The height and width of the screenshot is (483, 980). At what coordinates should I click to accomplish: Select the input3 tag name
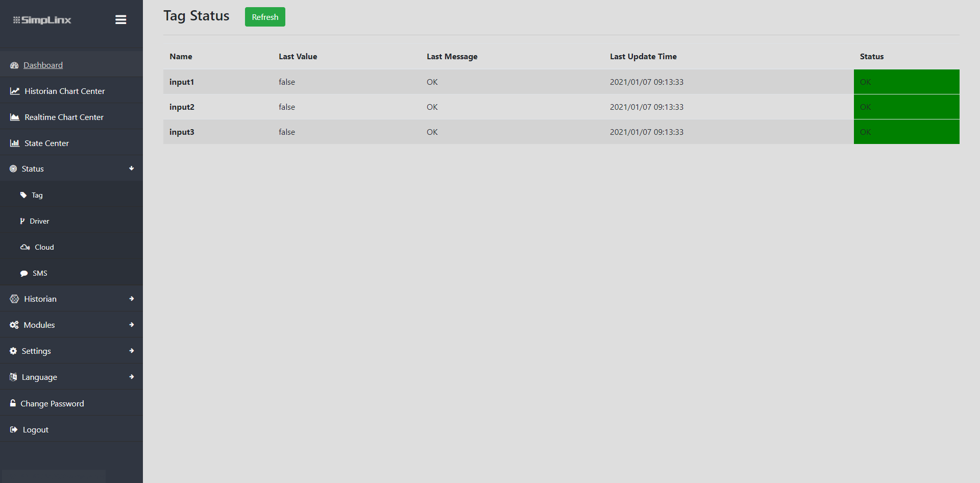coord(182,132)
